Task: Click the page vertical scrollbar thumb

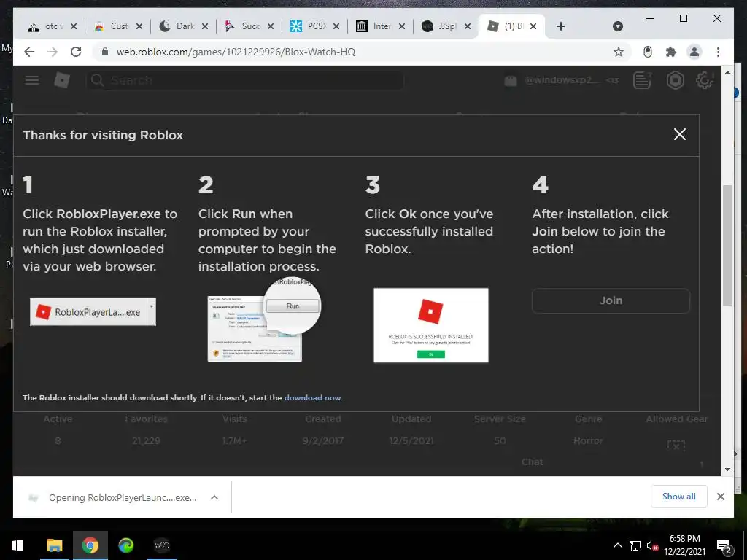Action: pyautogui.click(x=727, y=245)
